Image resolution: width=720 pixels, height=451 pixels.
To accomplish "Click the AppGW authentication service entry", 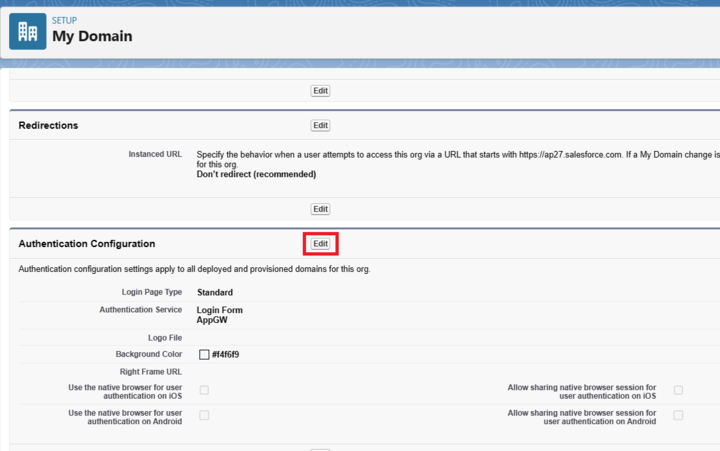I will tap(213, 321).
